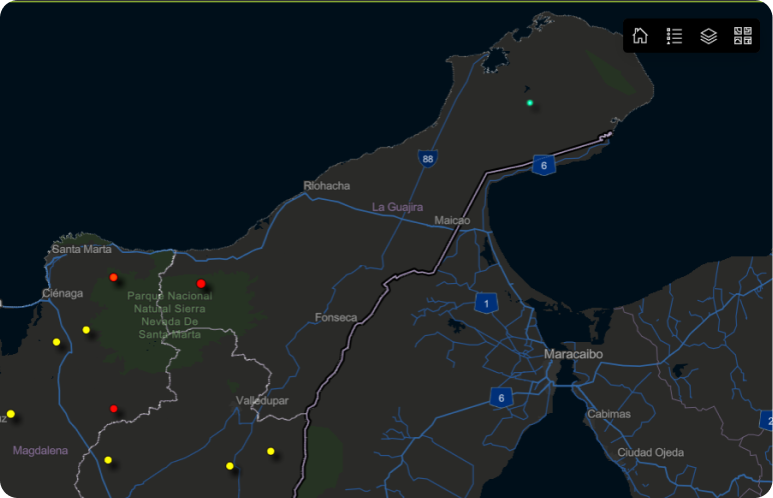Click the Home default extent icon
This screenshot has height=498, width=773.
point(640,36)
